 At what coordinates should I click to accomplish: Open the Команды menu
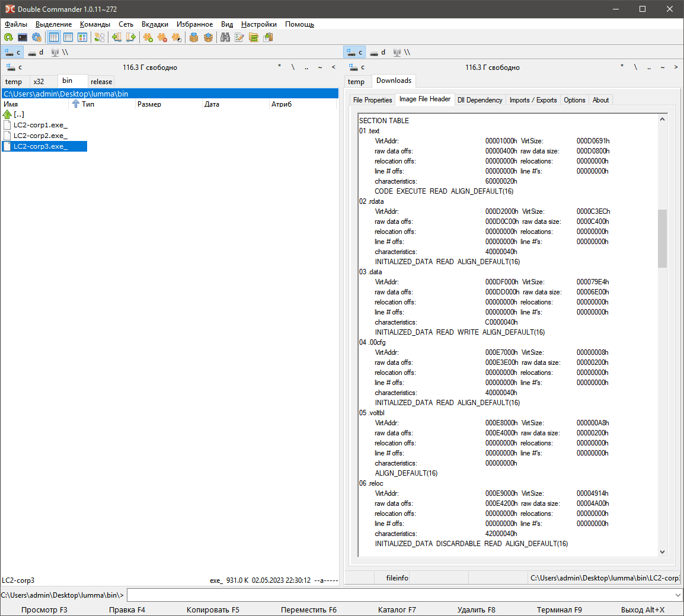pos(95,24)
